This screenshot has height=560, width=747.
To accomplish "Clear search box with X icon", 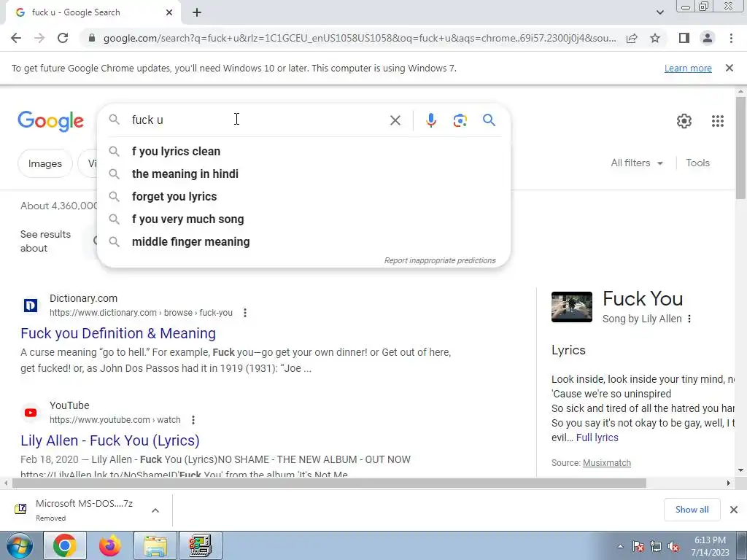I will tap(395, 120).
